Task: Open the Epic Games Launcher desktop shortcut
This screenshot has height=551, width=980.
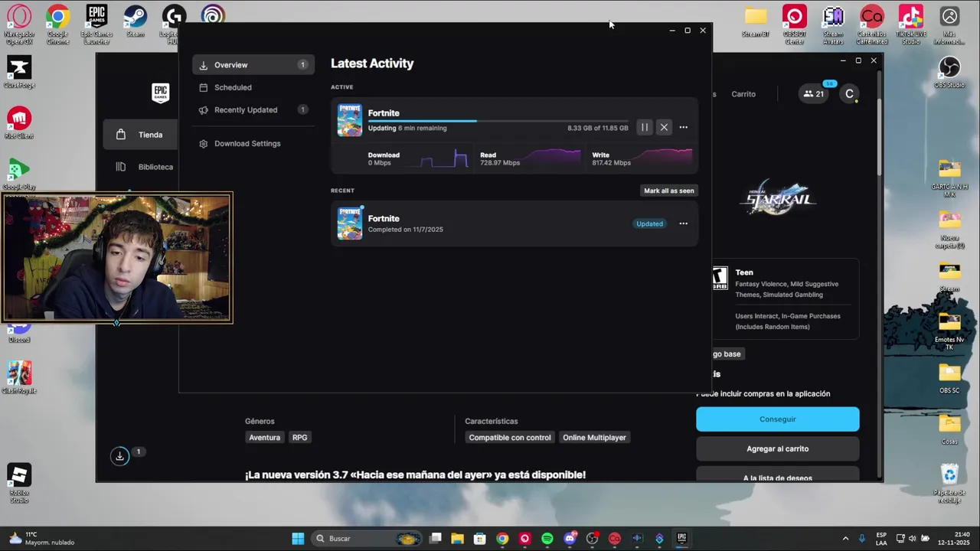Action: click(x=96, y=24)
